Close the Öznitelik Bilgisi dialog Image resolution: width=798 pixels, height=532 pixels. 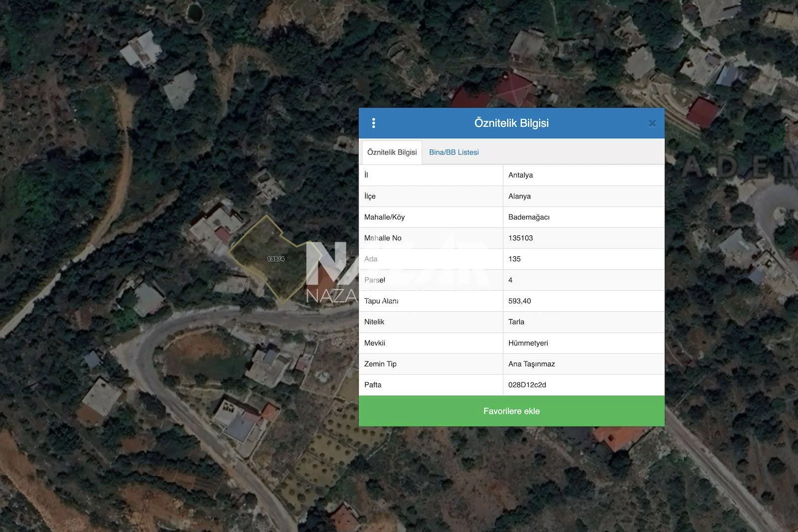[x=652, y=123]
